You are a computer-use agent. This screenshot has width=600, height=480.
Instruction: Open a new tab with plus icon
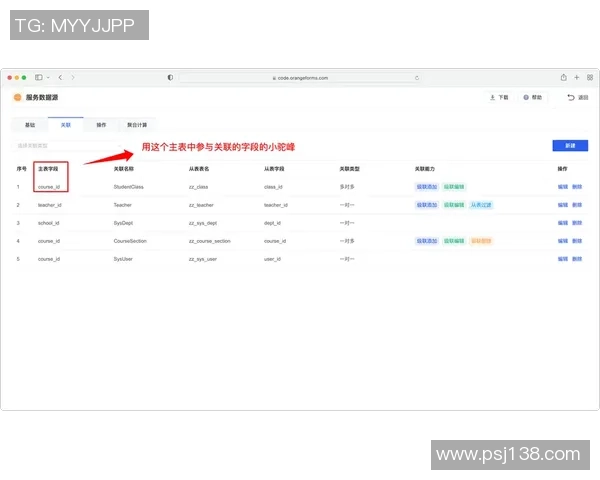tap(577, 77)
